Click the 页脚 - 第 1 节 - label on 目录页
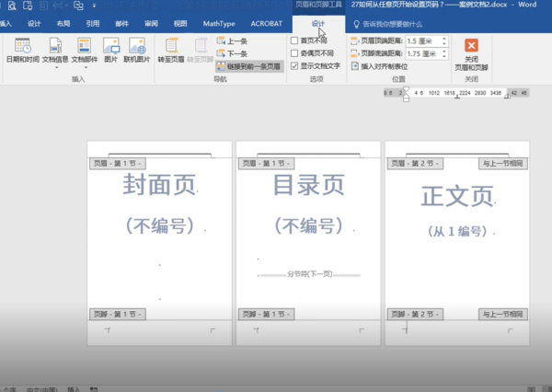This screenshot has width=552, height=392. point(266,314)
